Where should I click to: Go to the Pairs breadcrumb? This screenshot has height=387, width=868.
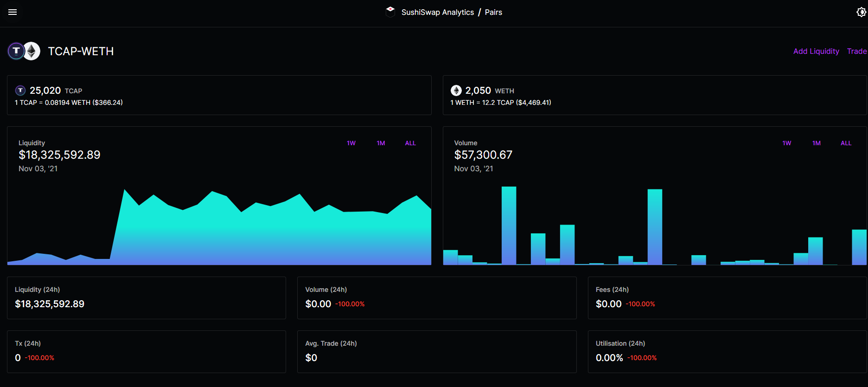[493, 13]
